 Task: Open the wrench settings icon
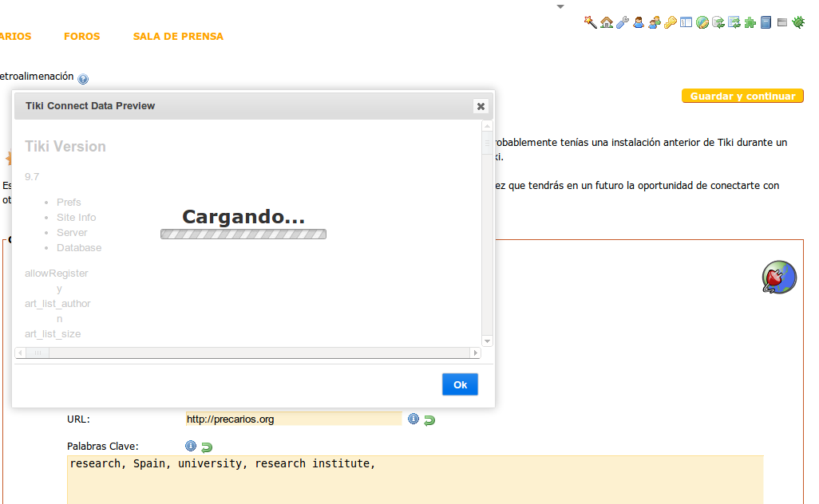(623, 22)
